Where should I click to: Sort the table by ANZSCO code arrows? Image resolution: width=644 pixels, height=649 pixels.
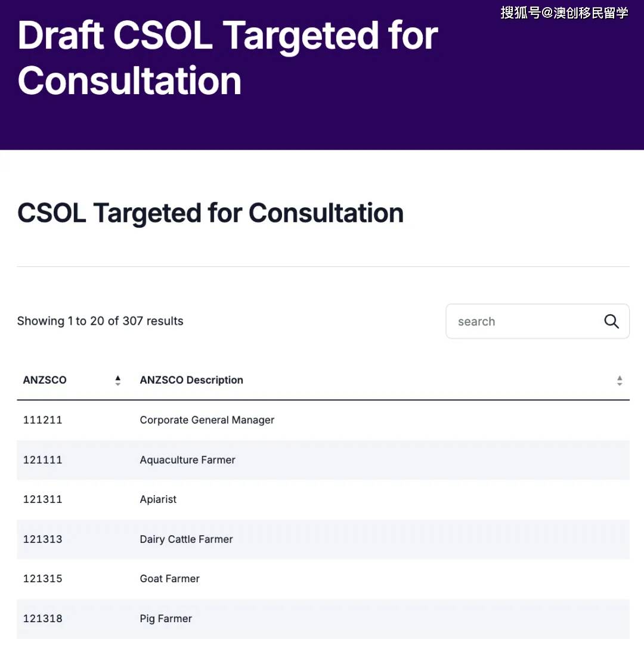click(x=117, y=380)
